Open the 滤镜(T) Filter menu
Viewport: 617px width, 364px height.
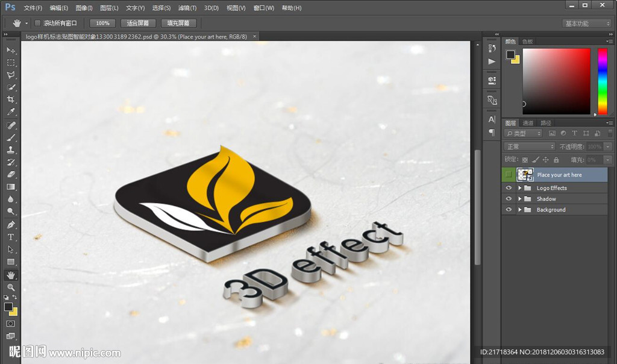187,8
